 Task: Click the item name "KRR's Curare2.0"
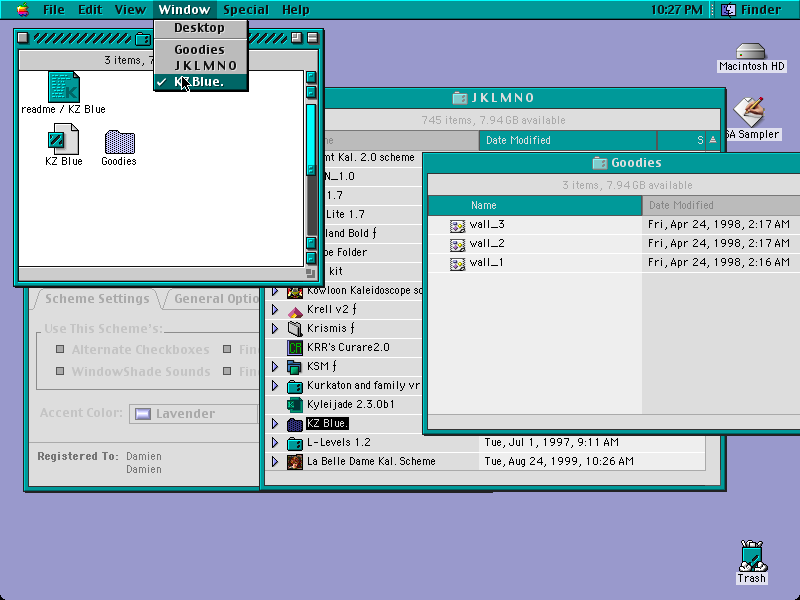348,347
